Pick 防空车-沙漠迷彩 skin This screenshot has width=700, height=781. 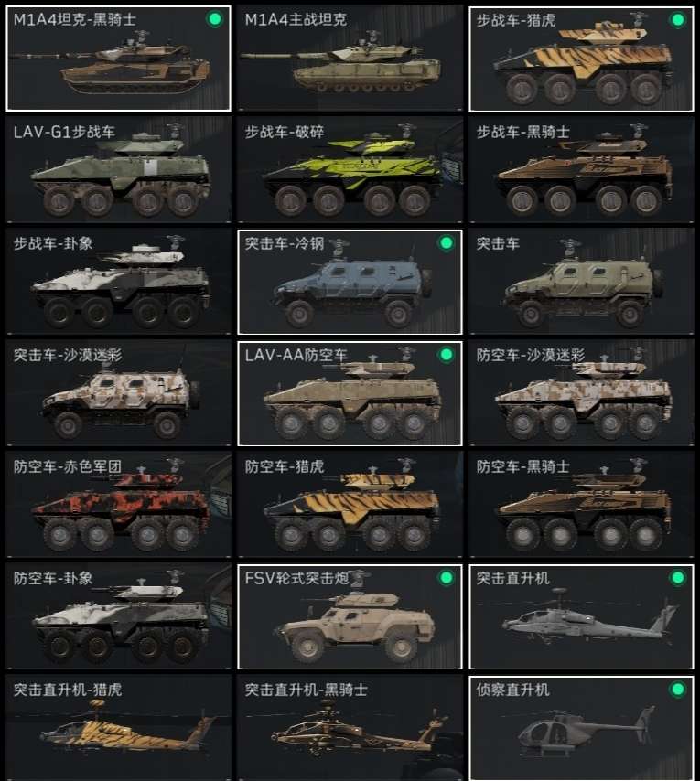point(581,393)
